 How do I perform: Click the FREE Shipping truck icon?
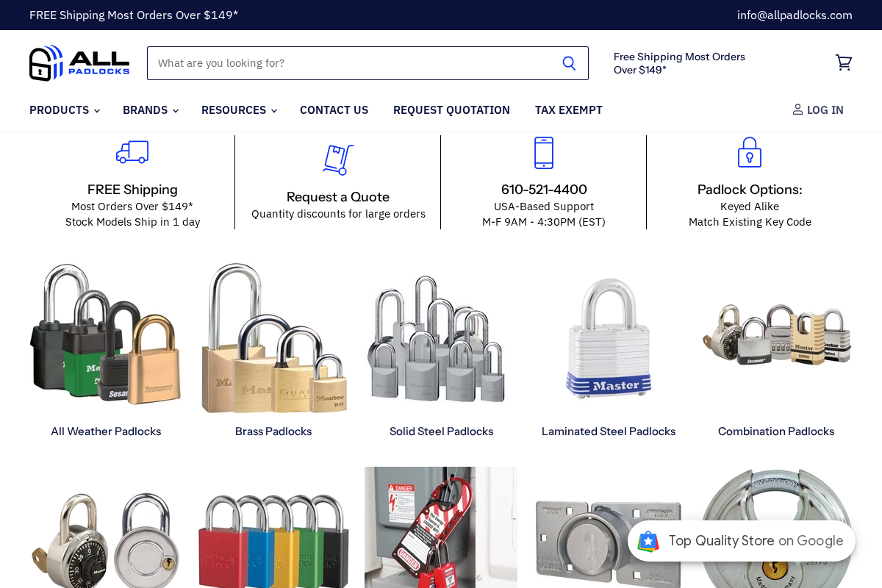coord(132,152)
